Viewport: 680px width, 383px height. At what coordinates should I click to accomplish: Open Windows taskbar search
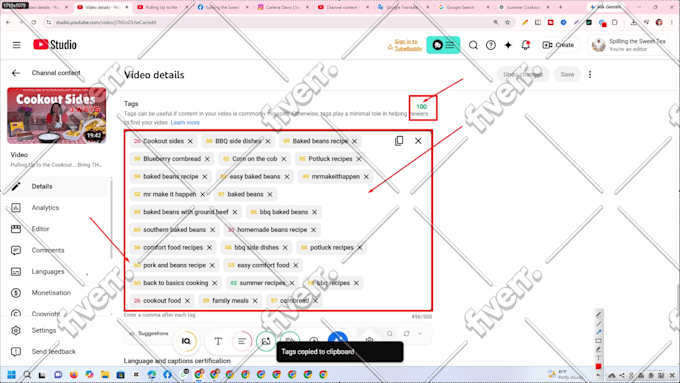tap(27, 374)
